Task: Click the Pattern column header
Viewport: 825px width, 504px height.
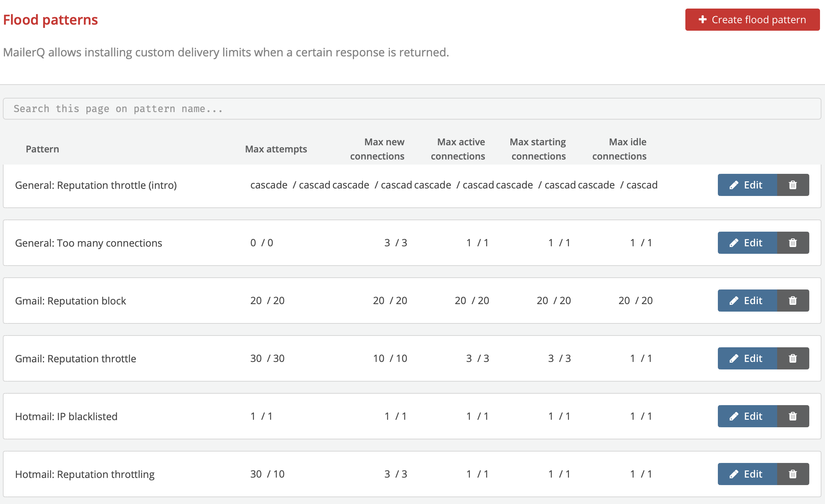Action: 42,149
